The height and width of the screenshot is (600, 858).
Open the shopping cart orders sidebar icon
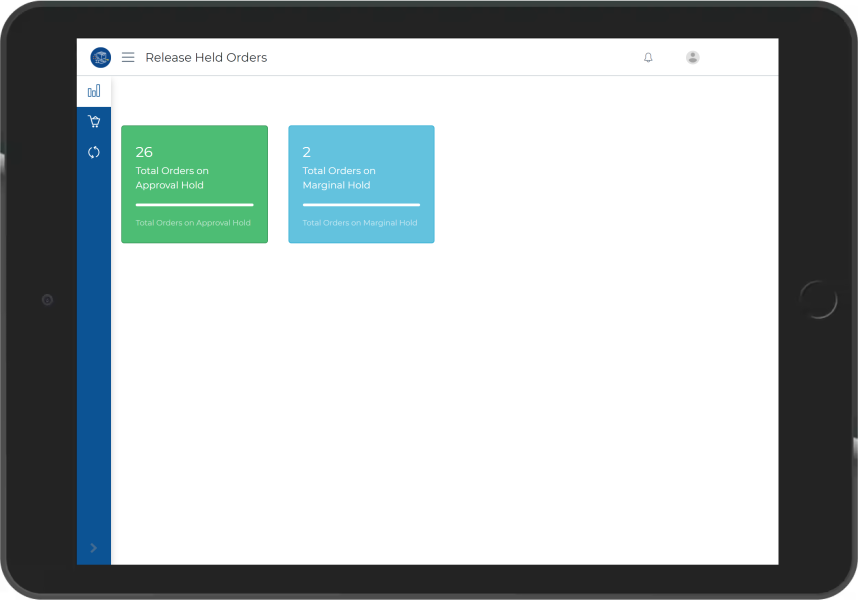[94, 122]
